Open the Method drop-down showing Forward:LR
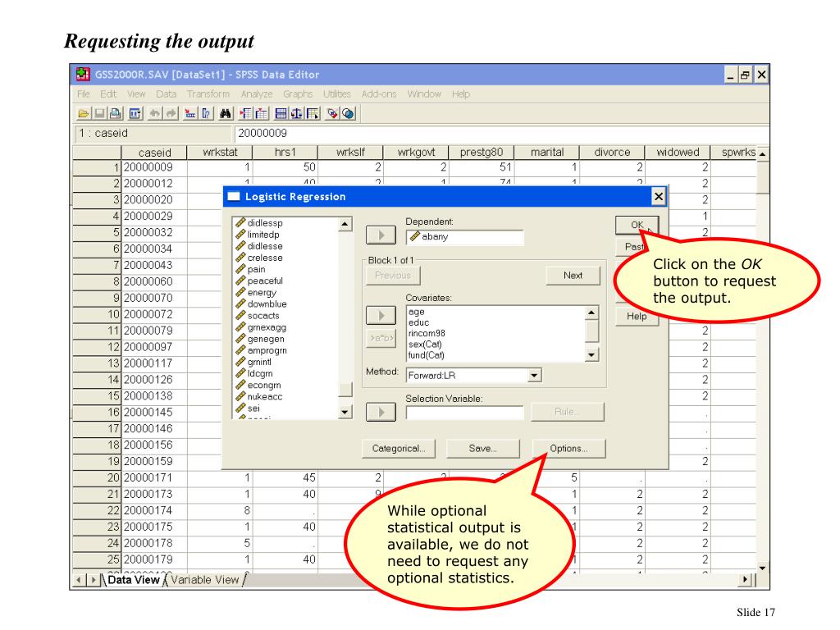This screenshot has height=630, width=840. click(534, 376)
